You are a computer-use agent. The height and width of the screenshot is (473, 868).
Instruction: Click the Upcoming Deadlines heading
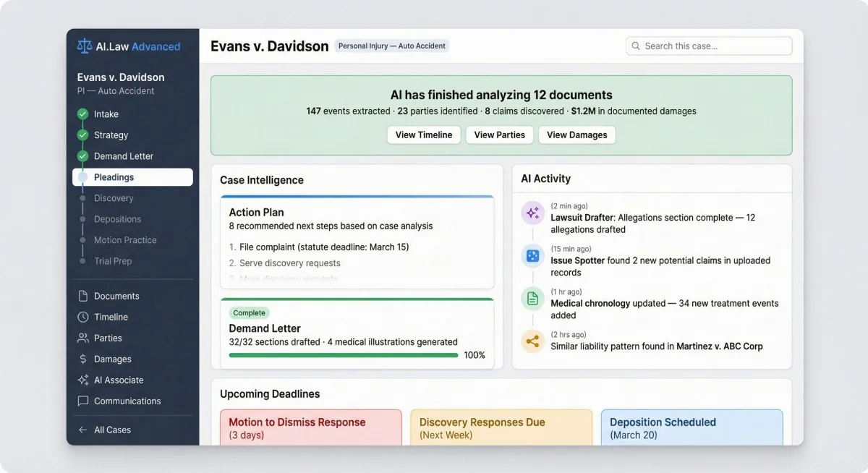(x=270, y=394)
